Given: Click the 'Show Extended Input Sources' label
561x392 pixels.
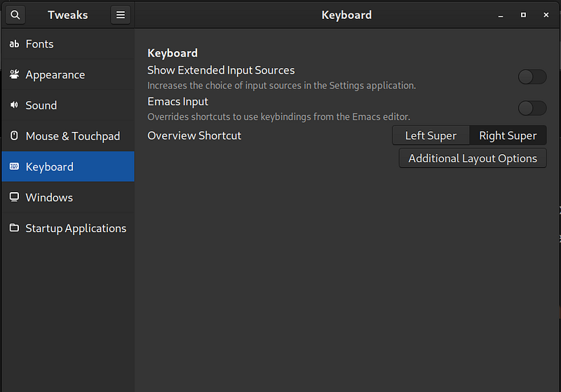Looking at the screenshot, I should (x=221, y=70).
